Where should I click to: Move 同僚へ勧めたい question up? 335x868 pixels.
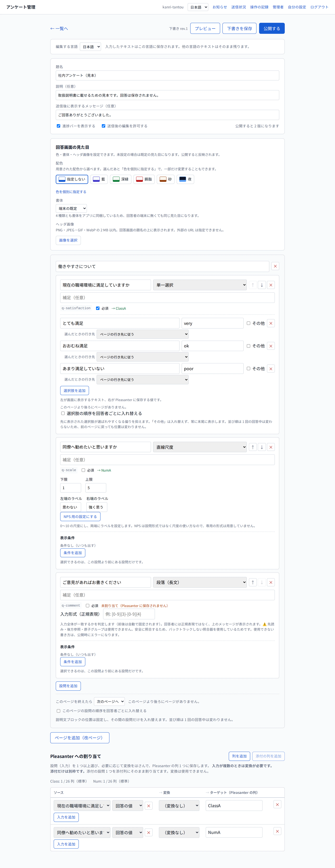click(x=253, y=447)
